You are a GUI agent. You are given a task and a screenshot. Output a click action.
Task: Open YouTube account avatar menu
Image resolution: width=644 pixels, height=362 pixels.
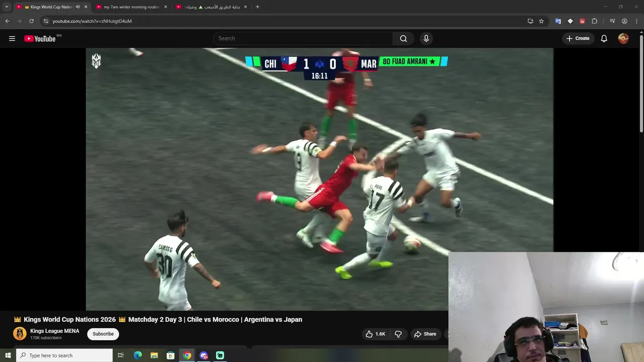pos(623,39)
